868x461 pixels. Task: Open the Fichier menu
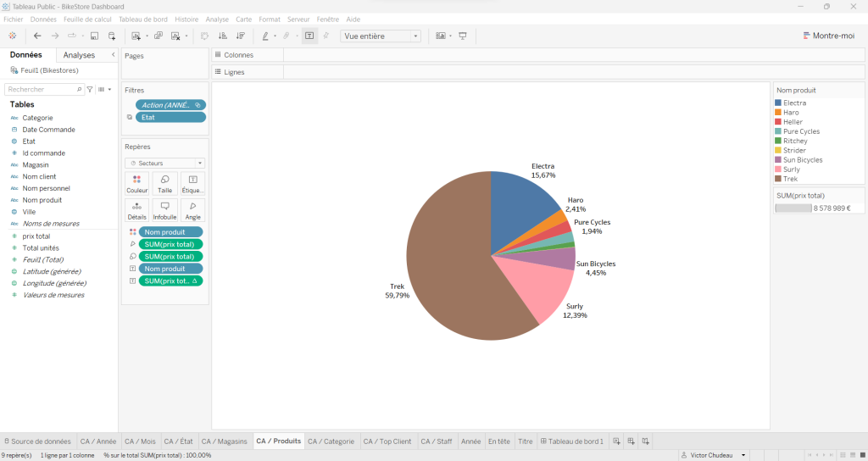click(x=14, y=19)
